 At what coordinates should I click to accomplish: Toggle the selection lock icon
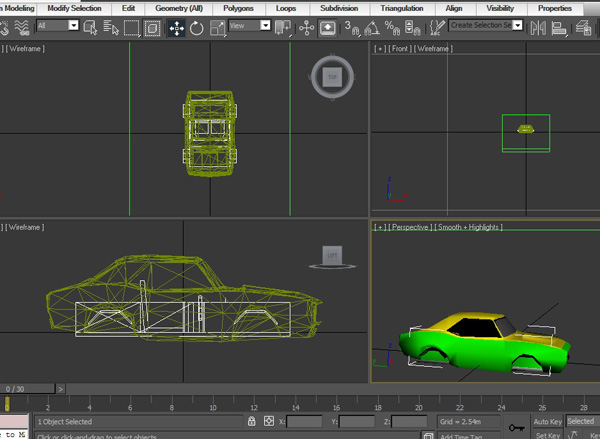pos(254,422)
